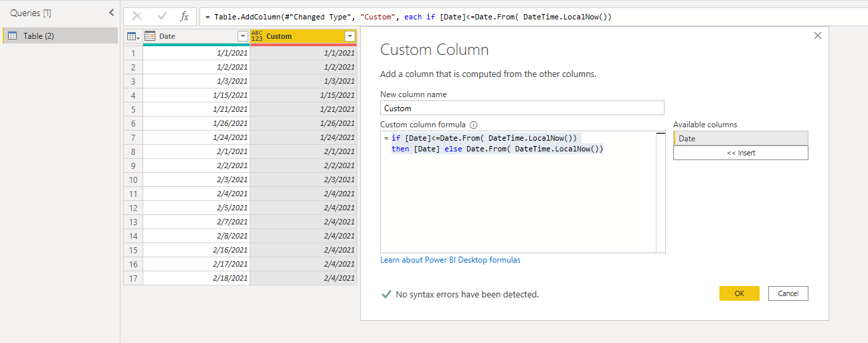Click the info icon beside Custom column formula
The height and width of the screenshot is (343, 868).
(473, 125)
